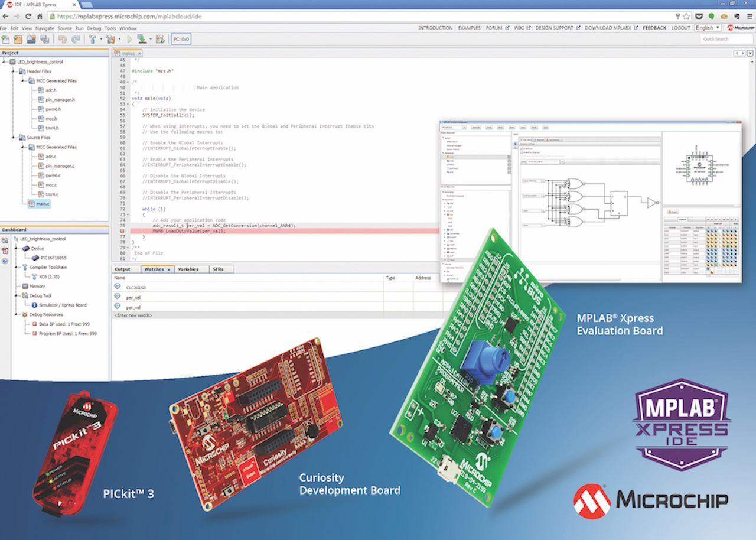Open the File menu
The width and height of the screenshot is (756, 540).
pos(4,28)
